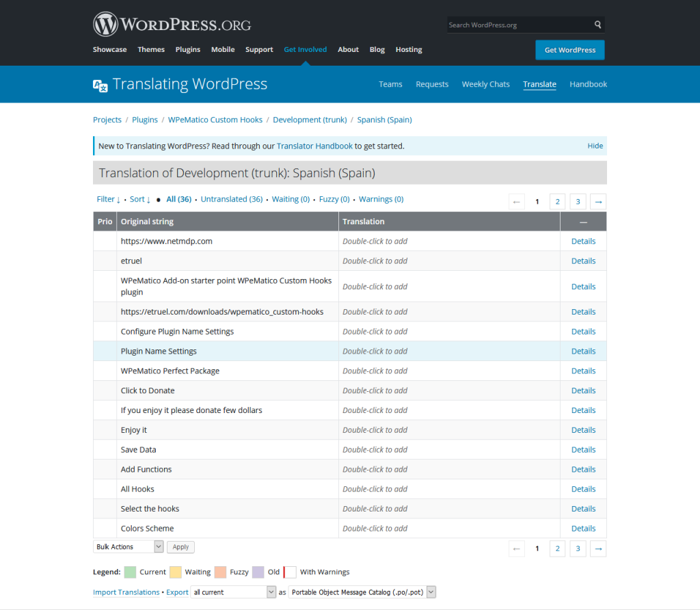
Task: Open Details for 'Click to Donate'
Action: click(x=584, y=390)
